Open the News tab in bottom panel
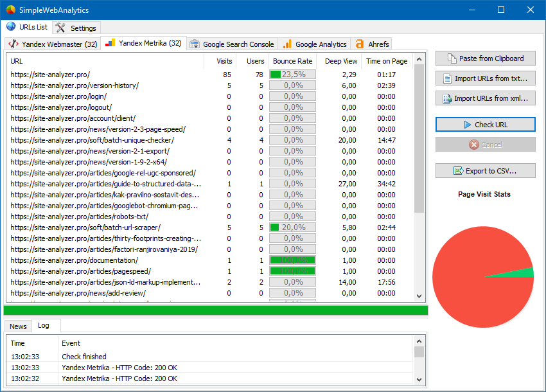 coord(18,326)
